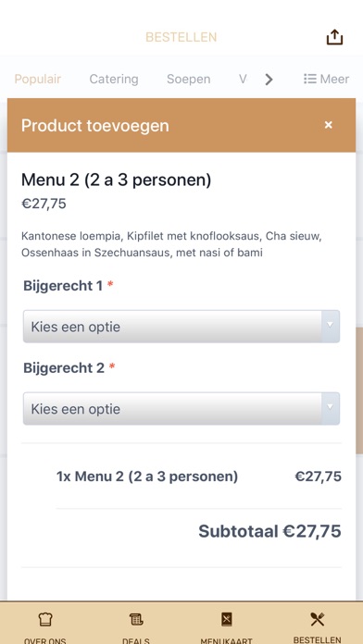Open the Menukaart book icon
Image resolution: width=363 pixels, height=644 pixels.
pyautogui.click(x=227, y=619)
